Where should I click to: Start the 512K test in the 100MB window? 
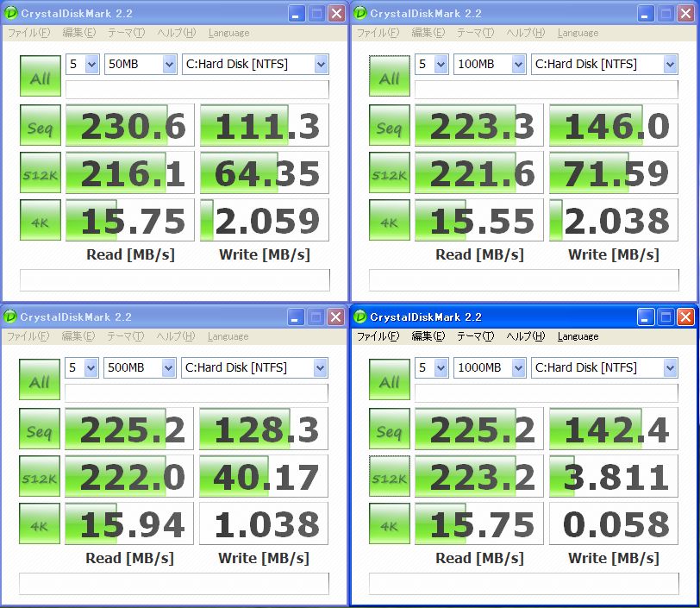coord(390,172)
